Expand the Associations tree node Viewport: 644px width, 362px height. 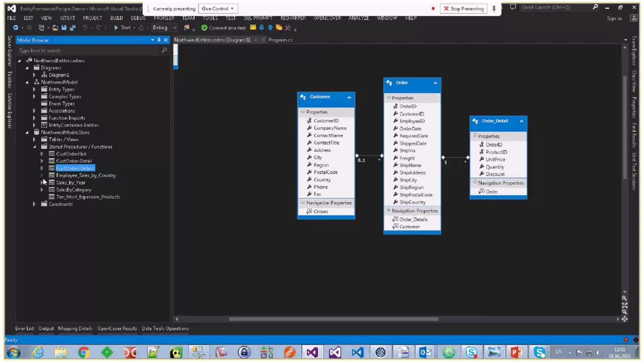tap(34, 111)
